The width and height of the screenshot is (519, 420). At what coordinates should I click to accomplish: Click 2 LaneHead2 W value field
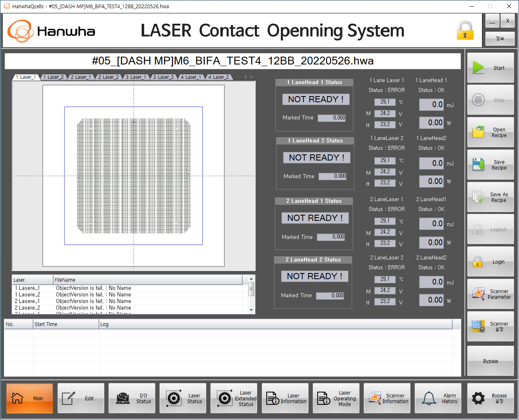tap(431, 300)
